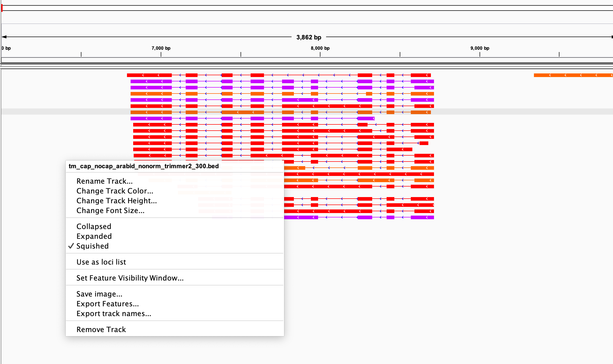Viewport: 613px width, 364px height.
Task: Open the Rename Track dialog
Action: click(x=104, y=181)
